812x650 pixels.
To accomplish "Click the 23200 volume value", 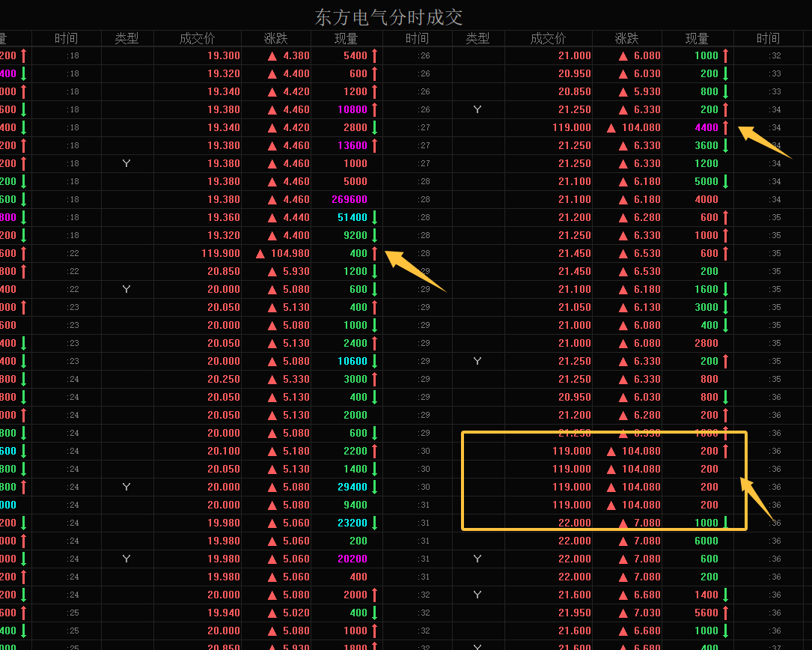I will [352, 523].
